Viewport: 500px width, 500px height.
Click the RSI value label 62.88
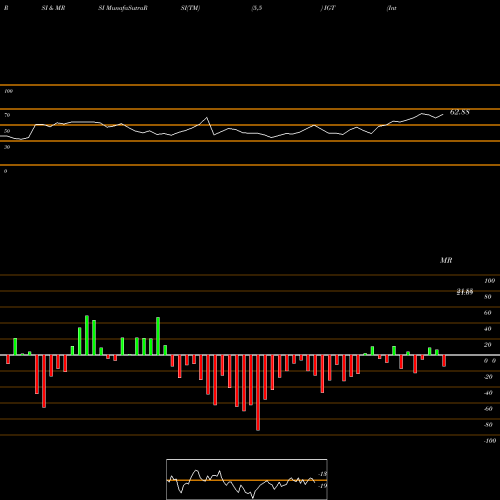click(460, 112)
